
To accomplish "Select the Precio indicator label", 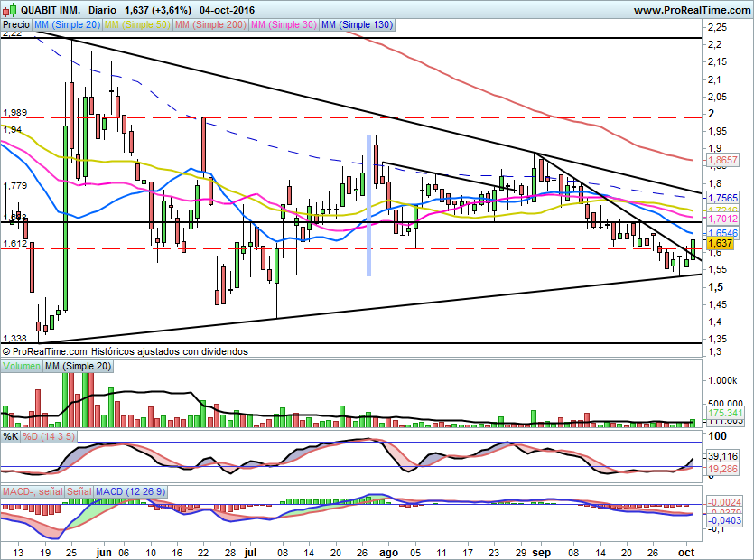I will (x=16, y=25).
